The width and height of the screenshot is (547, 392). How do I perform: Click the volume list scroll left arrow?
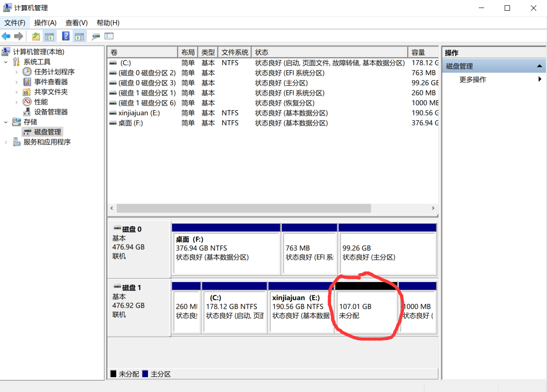(112, 208)
